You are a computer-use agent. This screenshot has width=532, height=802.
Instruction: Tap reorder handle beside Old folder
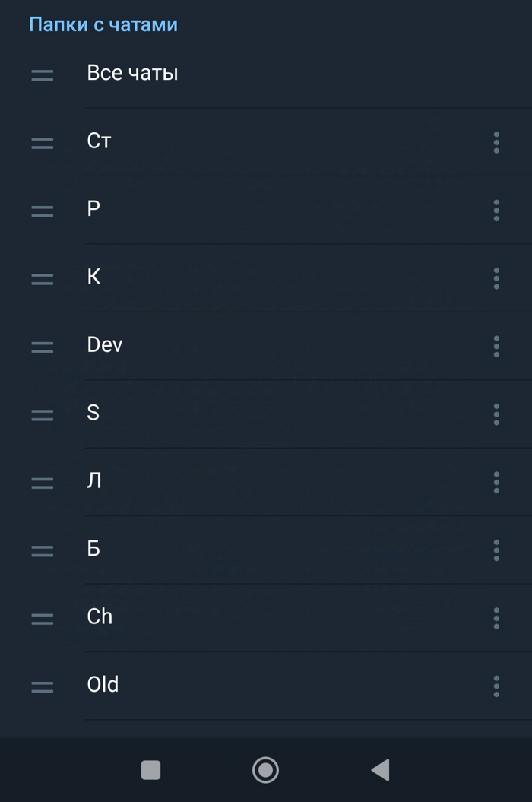tap(43, 686)
